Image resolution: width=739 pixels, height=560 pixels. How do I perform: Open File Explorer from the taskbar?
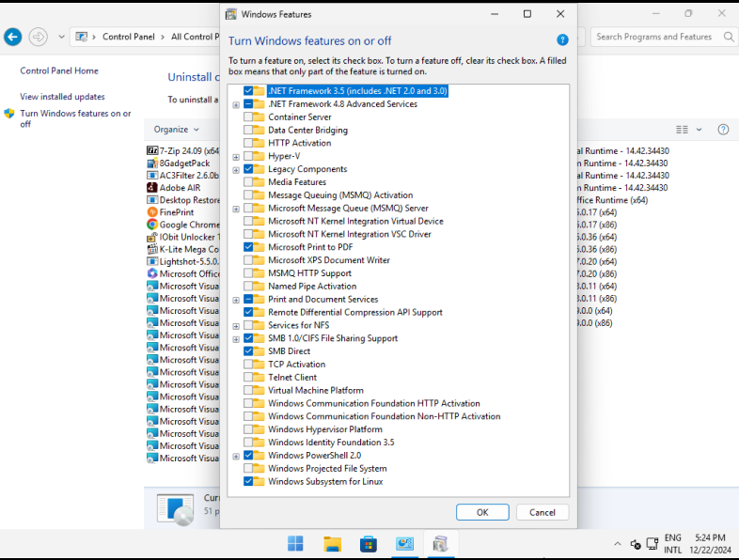[x=332, y=543]
